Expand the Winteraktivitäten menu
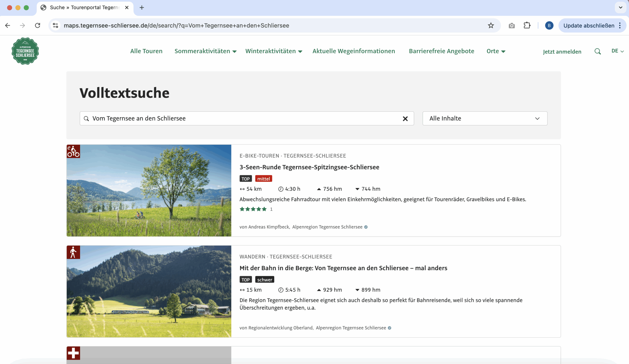This screenshot has height=364, width=629. [273, 51]
